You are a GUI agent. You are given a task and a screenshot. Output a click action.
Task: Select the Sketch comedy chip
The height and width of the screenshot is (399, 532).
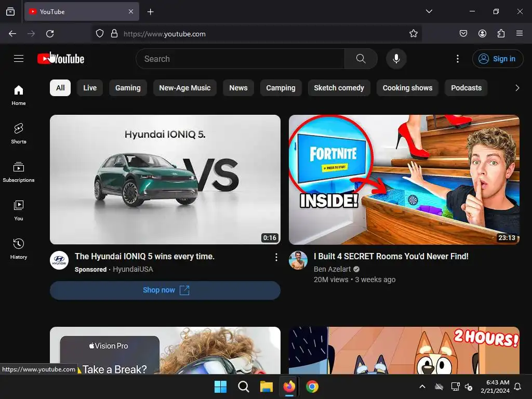pyautogui.click(x=339, y=88)
